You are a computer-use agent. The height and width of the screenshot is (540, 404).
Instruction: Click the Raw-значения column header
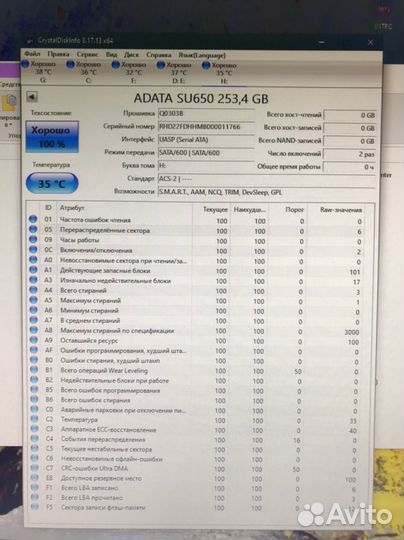pyautogui.click(x=341, y=210)
